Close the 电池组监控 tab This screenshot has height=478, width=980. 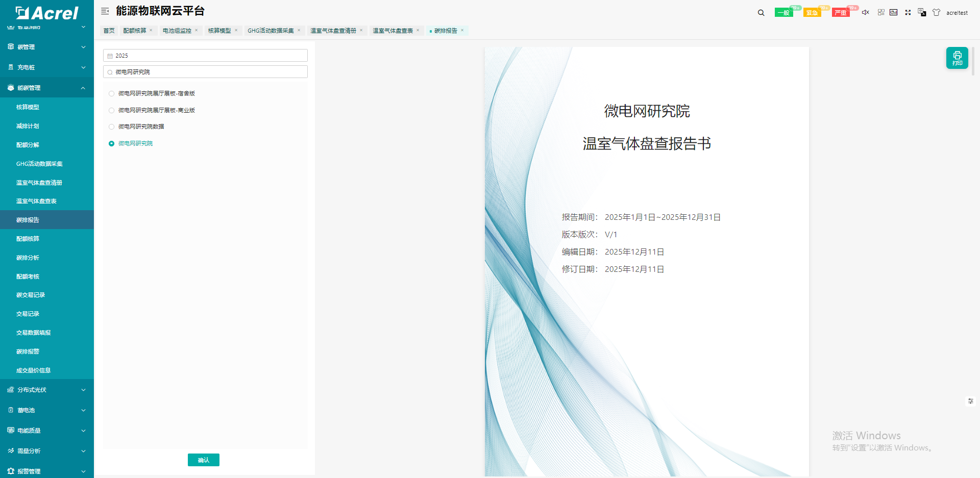pyautogui.click(x=196, y=31)
